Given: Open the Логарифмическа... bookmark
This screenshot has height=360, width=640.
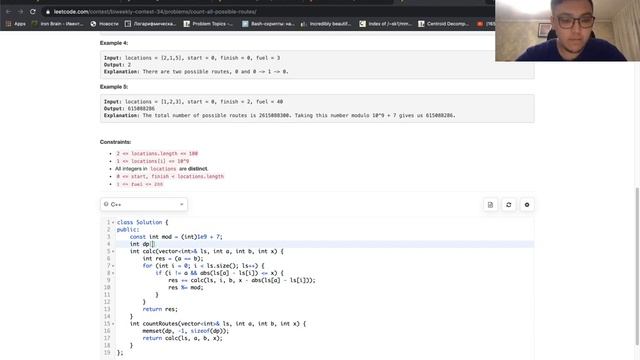Looking at the screenshot, I should 151,24.
